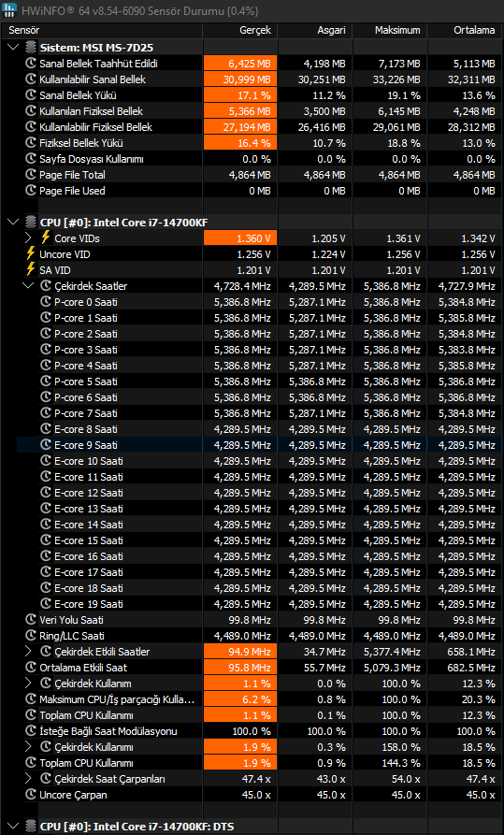The image size is (504, 835).
Task: Select the Toplam CPU Kullanımı 1.1 % row
Action: pos(259,715)
